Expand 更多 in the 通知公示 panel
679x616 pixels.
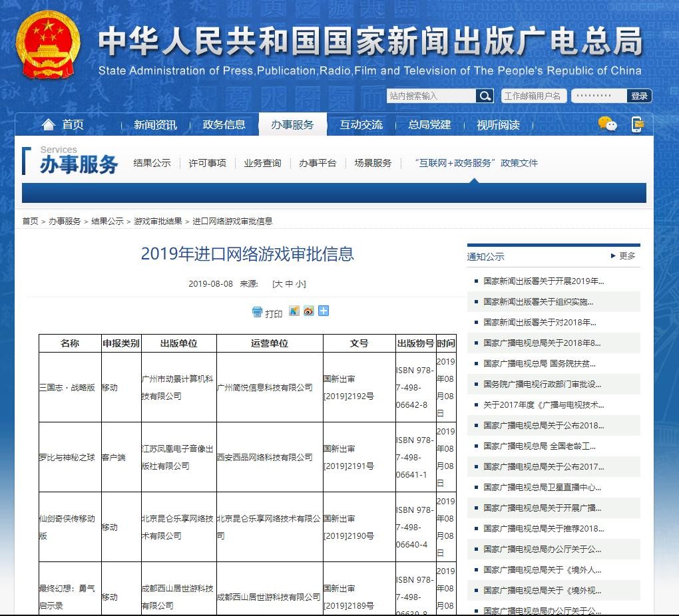[623, 256]
